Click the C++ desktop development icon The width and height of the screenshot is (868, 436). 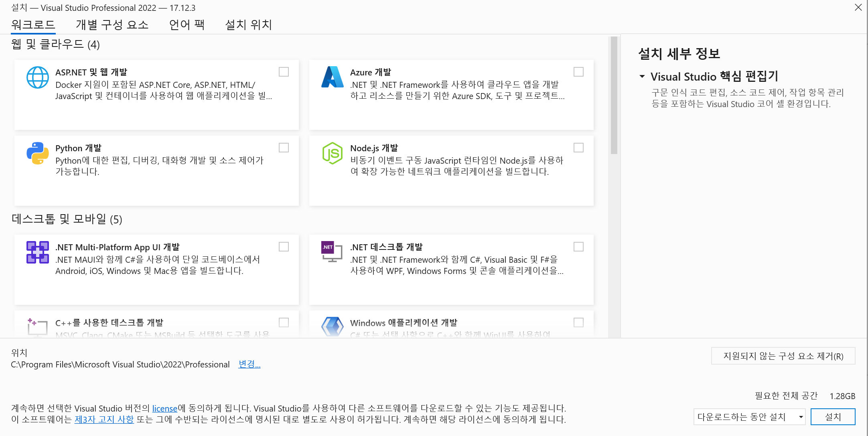click(37, 327)
